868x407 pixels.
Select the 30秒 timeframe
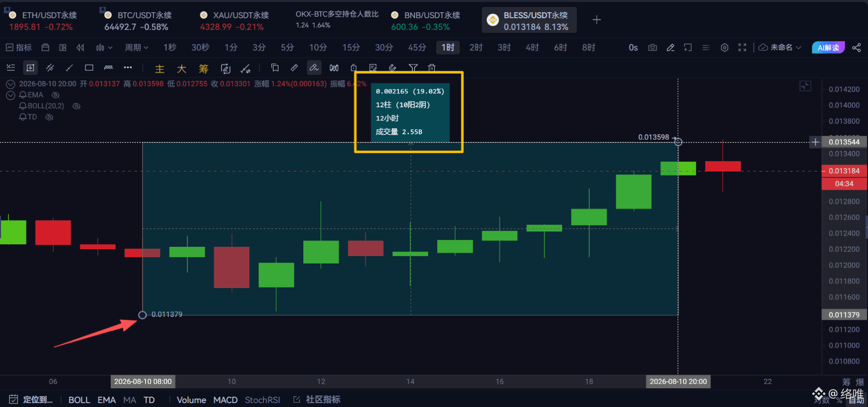click(x=200, y=48)
